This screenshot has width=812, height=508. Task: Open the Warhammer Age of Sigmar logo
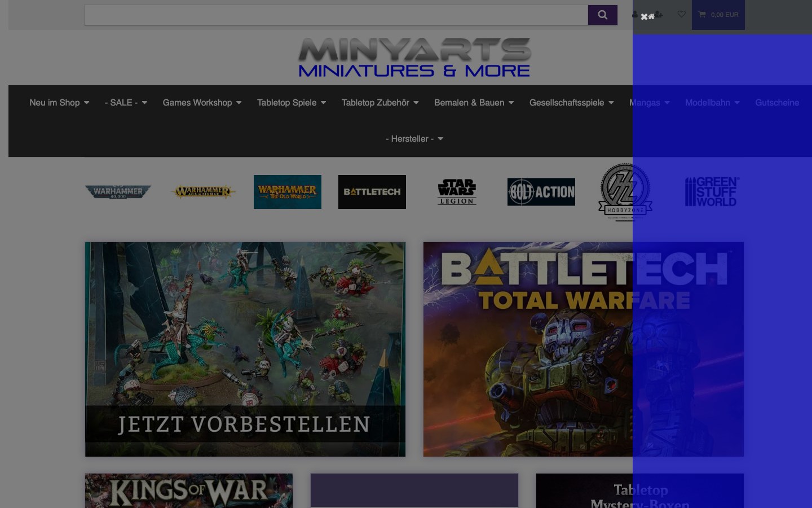pyautogui.click(x=203, y=192)
